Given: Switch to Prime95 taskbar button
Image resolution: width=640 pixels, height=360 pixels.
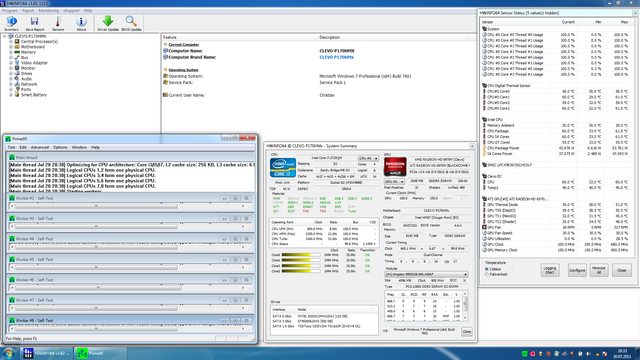Looking at the screenshot, I should [x=100, y=353].
